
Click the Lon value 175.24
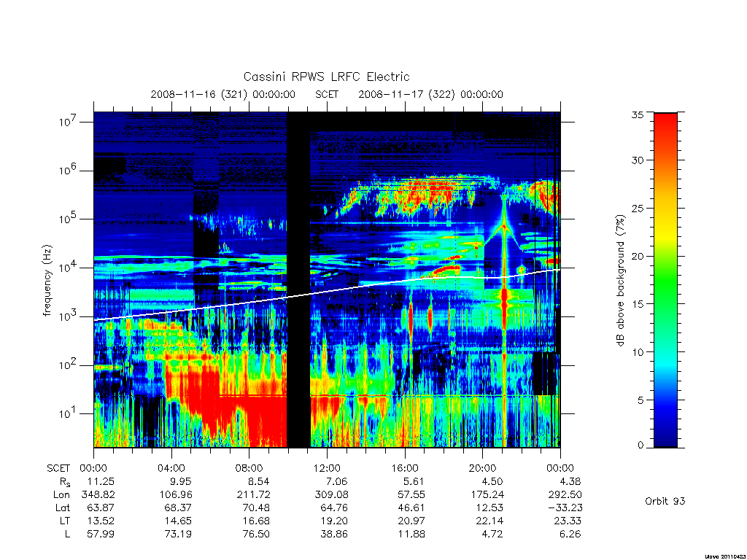tap(488, 495)
